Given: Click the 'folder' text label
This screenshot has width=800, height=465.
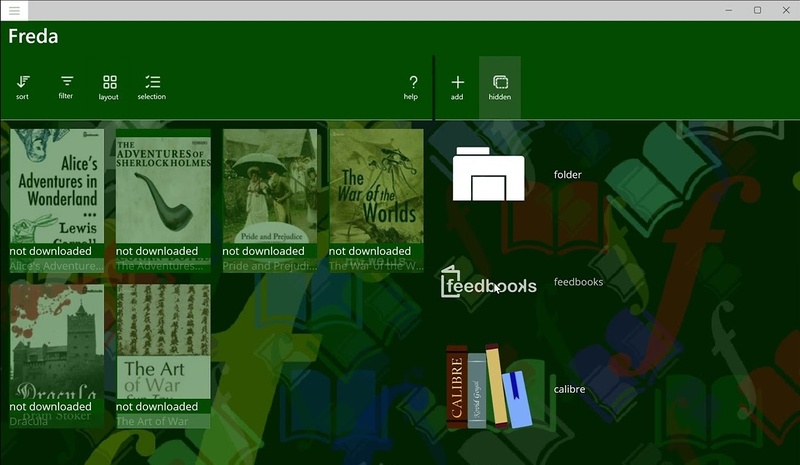Looking at the screenshot, I should tap(567, 175).
